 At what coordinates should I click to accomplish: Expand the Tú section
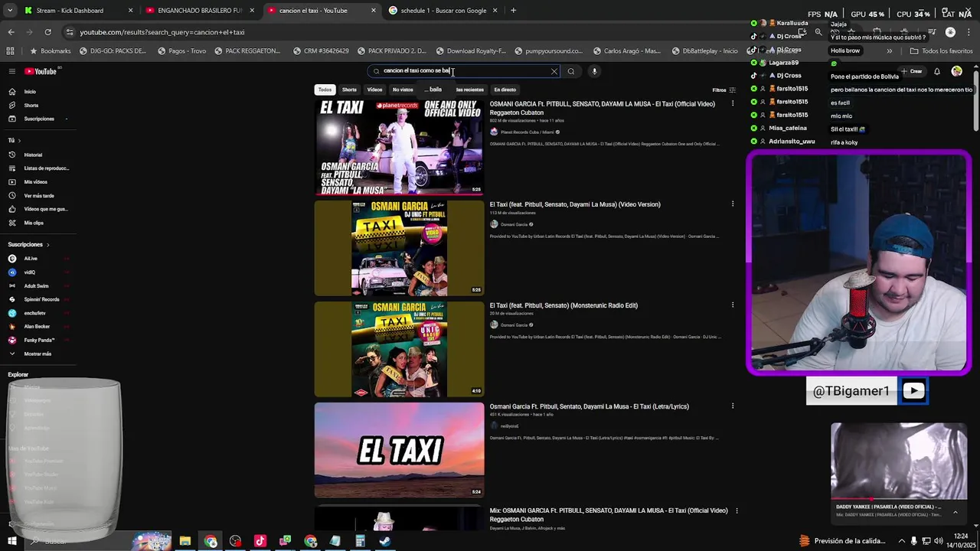[15, 141]
